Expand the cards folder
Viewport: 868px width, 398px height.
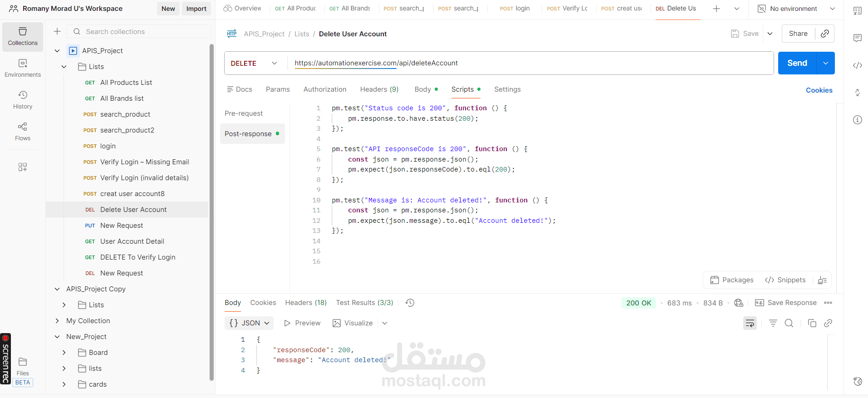pos(64,384)
